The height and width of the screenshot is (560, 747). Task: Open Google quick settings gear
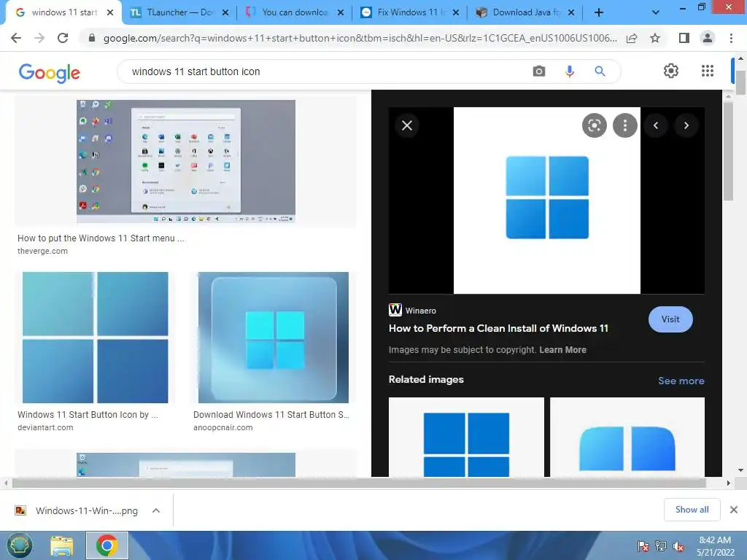671,71
